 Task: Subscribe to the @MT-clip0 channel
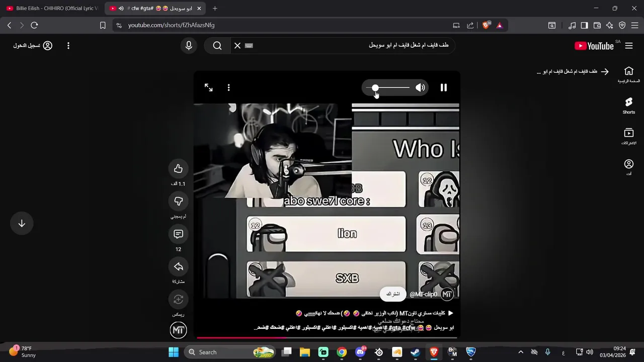[x=393, y=294]
